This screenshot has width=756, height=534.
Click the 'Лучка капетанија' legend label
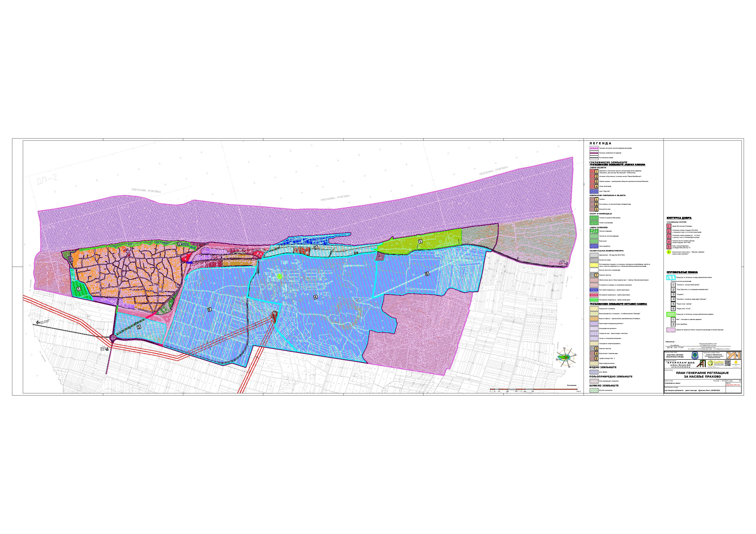click(605, 187)
